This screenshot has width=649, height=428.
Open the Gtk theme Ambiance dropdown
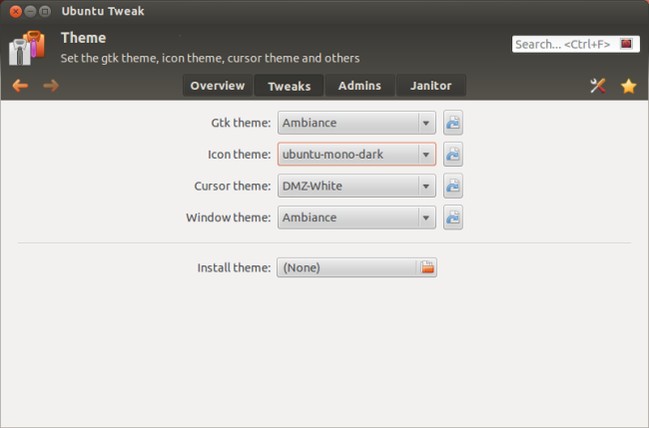click(356, 123)
